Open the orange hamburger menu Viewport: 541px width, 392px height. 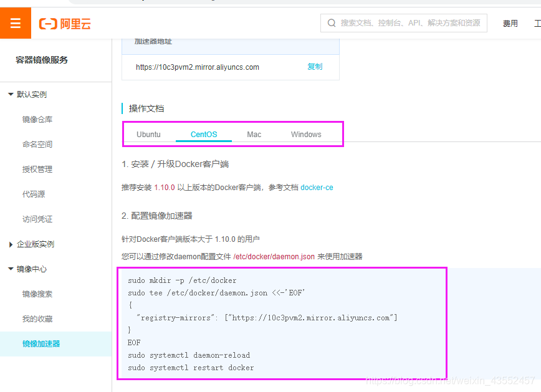16,23
